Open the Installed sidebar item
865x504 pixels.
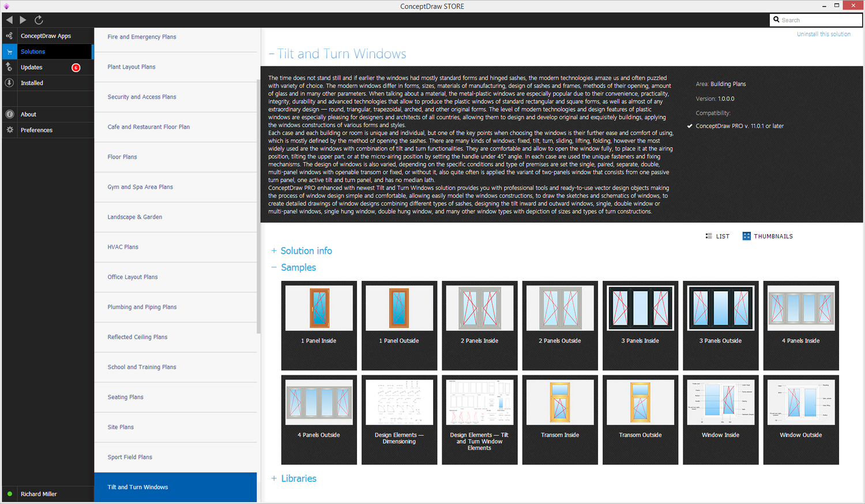47,83
